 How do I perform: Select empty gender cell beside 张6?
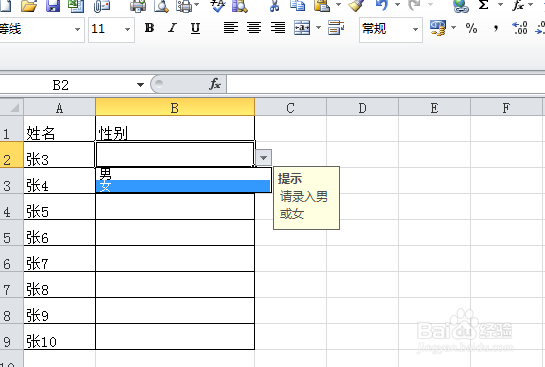175,233
